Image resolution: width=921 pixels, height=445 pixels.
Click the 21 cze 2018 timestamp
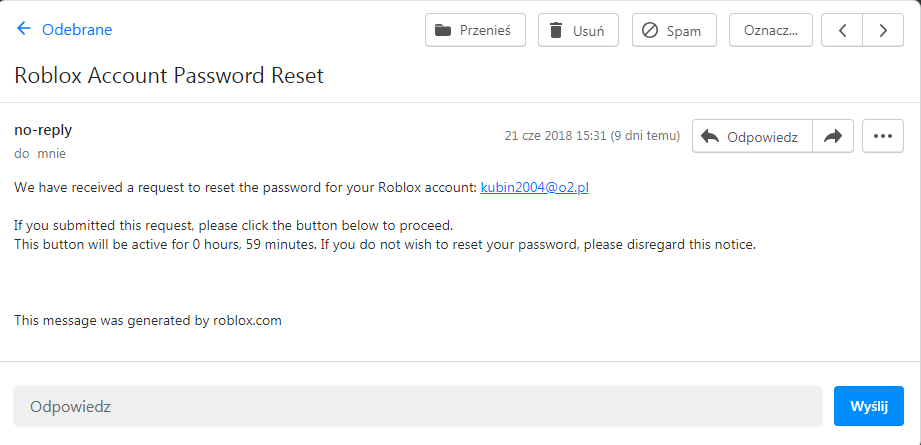592,136
